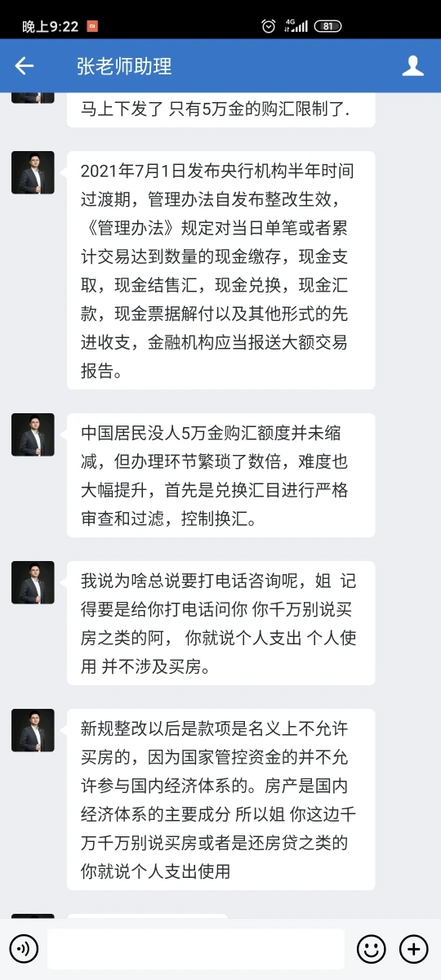This screenshot has width=441, height=980.
Task: Tap avatar beside 我说为啥 message
Action: [x=33, y=582]
